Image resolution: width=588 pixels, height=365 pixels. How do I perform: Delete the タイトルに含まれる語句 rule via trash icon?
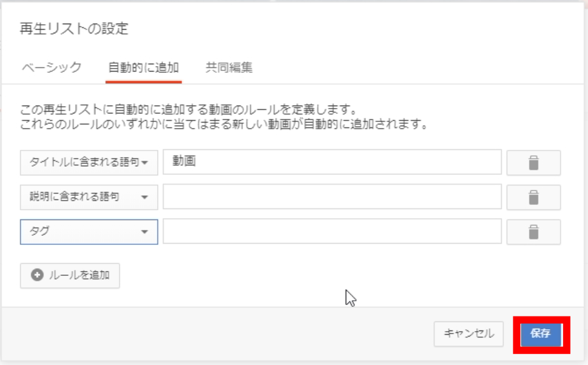coord(533,163)
